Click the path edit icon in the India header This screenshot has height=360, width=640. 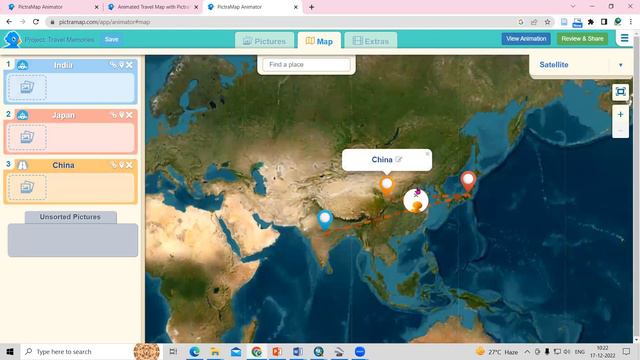(113, 65)
